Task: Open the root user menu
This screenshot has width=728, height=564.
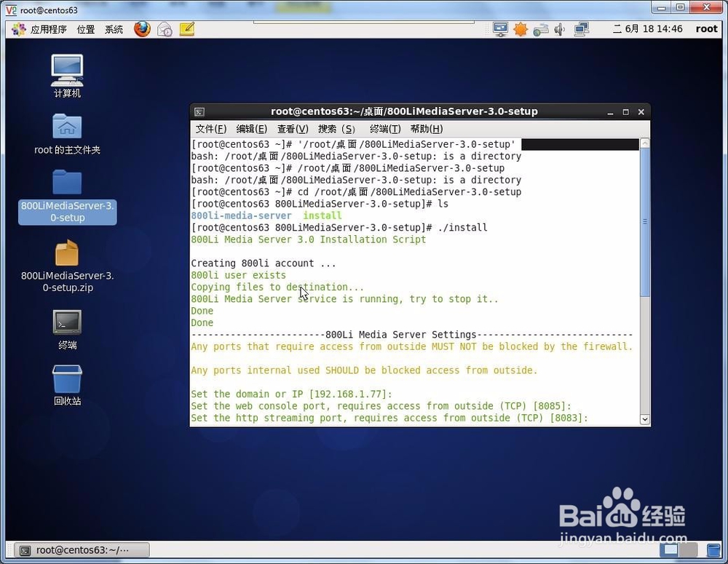Action: pos(706,29)
